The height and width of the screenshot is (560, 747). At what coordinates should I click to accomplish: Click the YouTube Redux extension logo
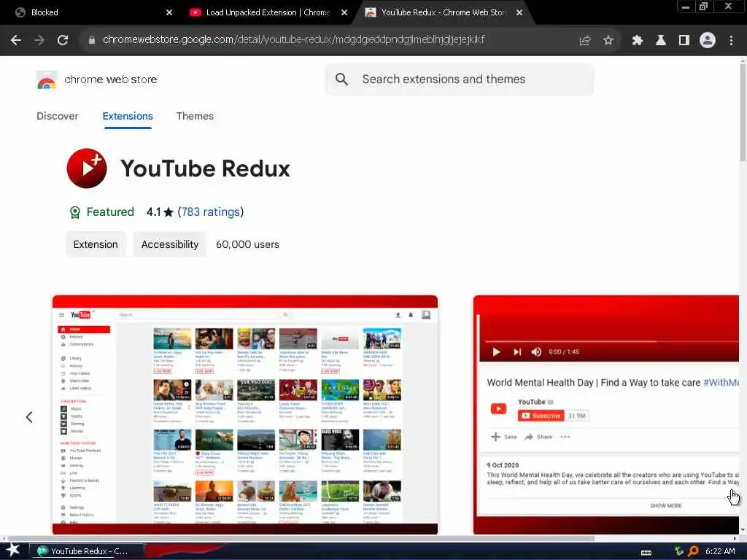pos(87,168)
